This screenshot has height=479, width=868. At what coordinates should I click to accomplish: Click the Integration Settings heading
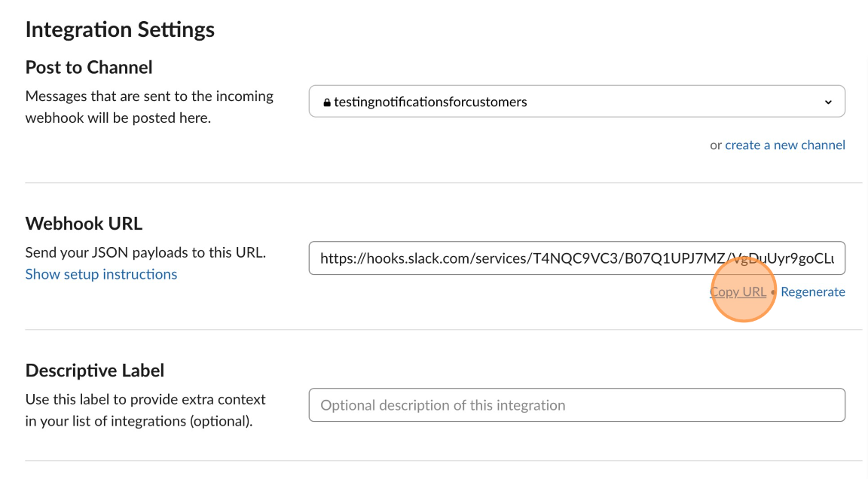click(x=120, y=30)
